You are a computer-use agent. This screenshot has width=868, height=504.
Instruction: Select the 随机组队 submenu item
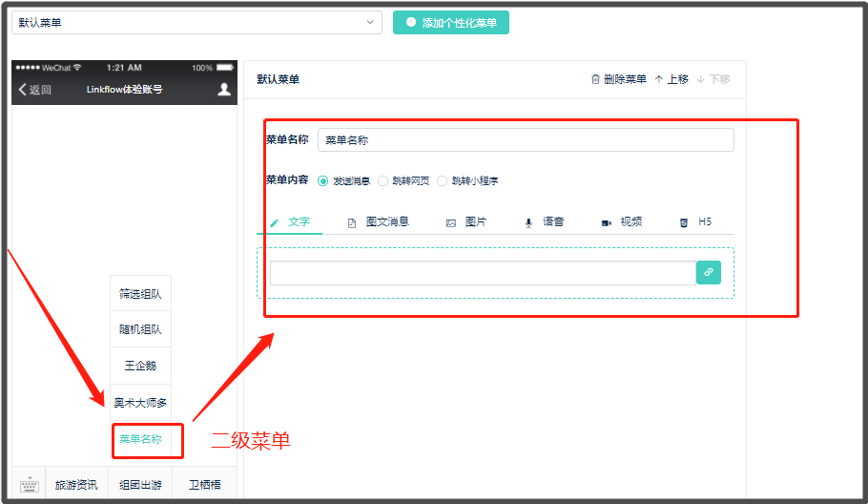click(x=140, y=329)
